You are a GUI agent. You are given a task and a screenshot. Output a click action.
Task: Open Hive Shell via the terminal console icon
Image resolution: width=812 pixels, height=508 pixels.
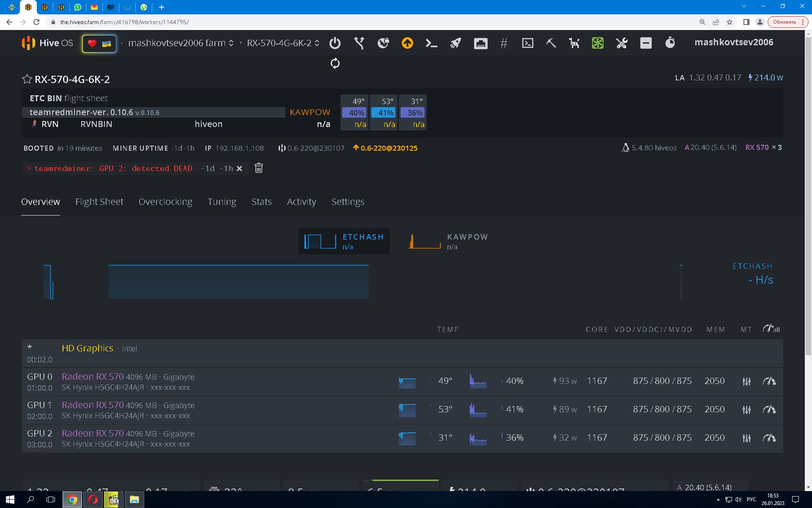click(x=527, y=43)
